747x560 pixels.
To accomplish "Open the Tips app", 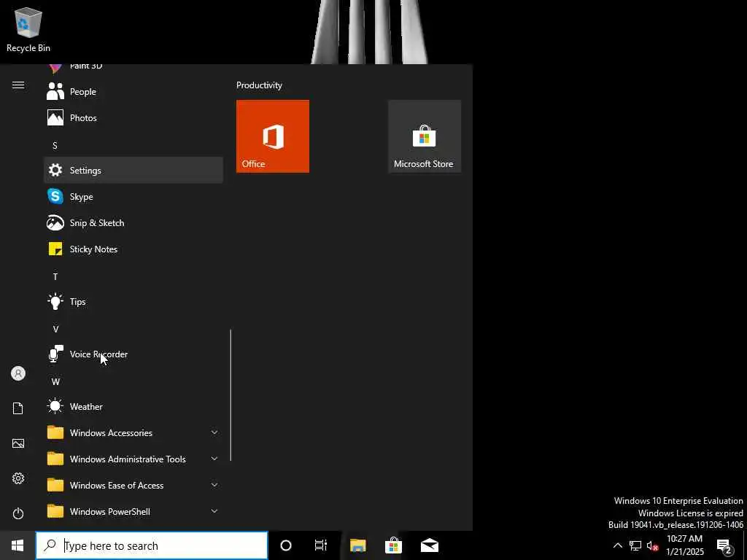I will pyautogui.click(x=133, y=301).
